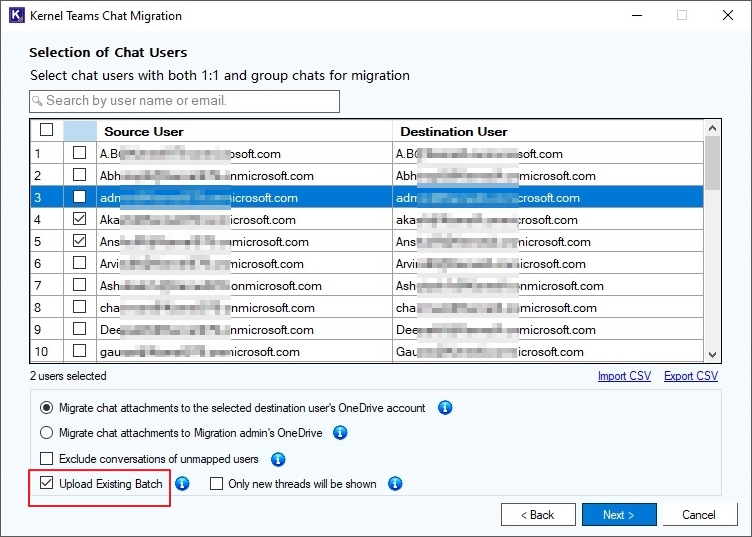
Task: Enable Only new threads will be shown
Action: (216, 484)
